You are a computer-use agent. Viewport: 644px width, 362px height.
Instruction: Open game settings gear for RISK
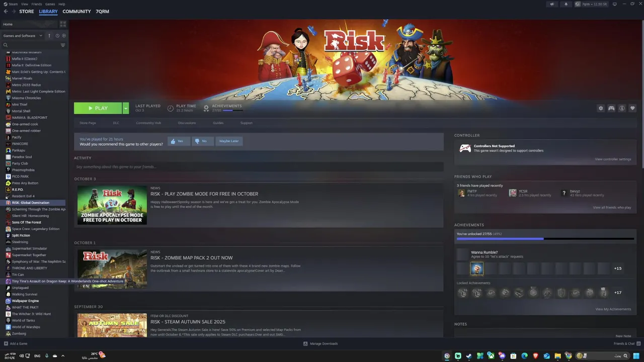pyautogui.click(x=600, y=108)
